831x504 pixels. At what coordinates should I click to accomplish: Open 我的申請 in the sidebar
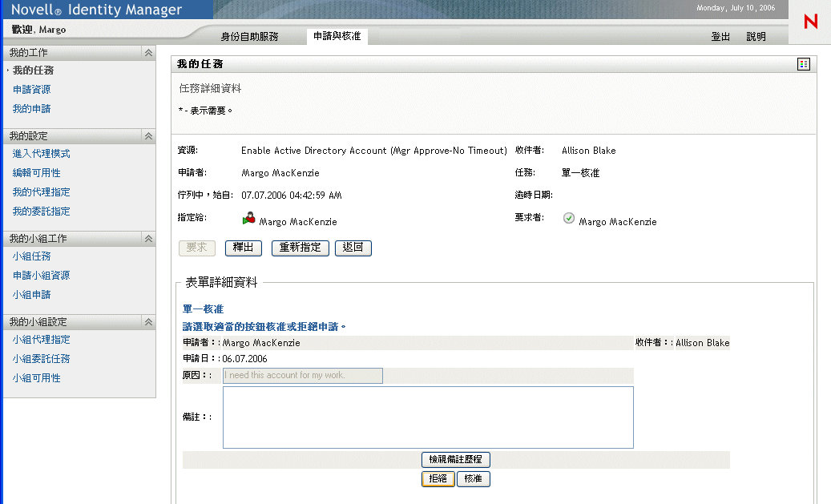(x=32, y=109)
